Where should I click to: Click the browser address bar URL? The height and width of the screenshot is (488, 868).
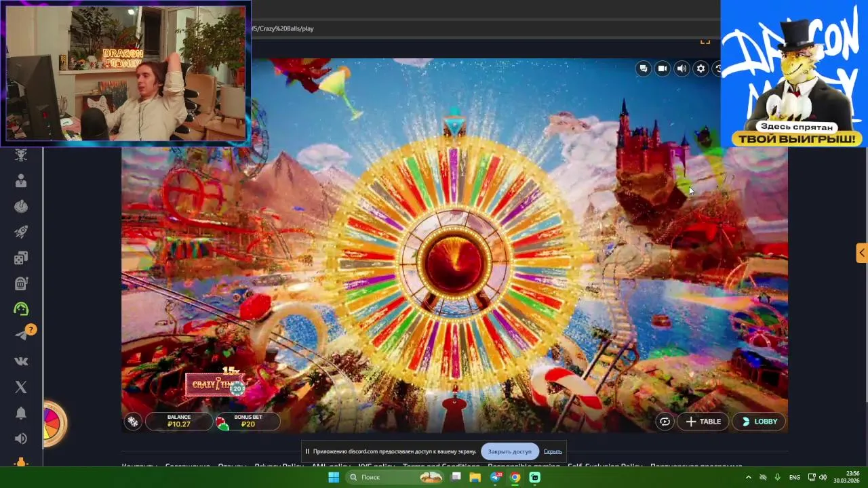click(283, 28)
